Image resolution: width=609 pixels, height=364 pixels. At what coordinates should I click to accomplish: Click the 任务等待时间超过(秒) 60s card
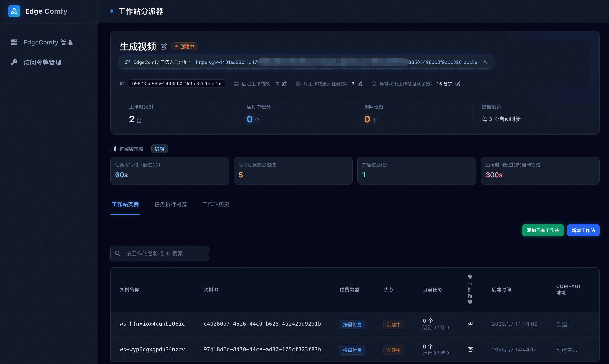click(x=169, y=171)
